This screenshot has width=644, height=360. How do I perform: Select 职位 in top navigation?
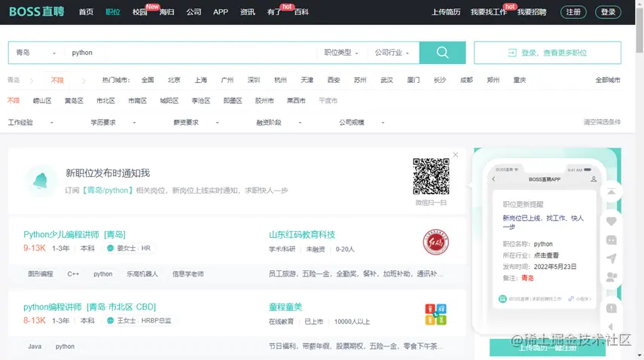pos(112,12)
